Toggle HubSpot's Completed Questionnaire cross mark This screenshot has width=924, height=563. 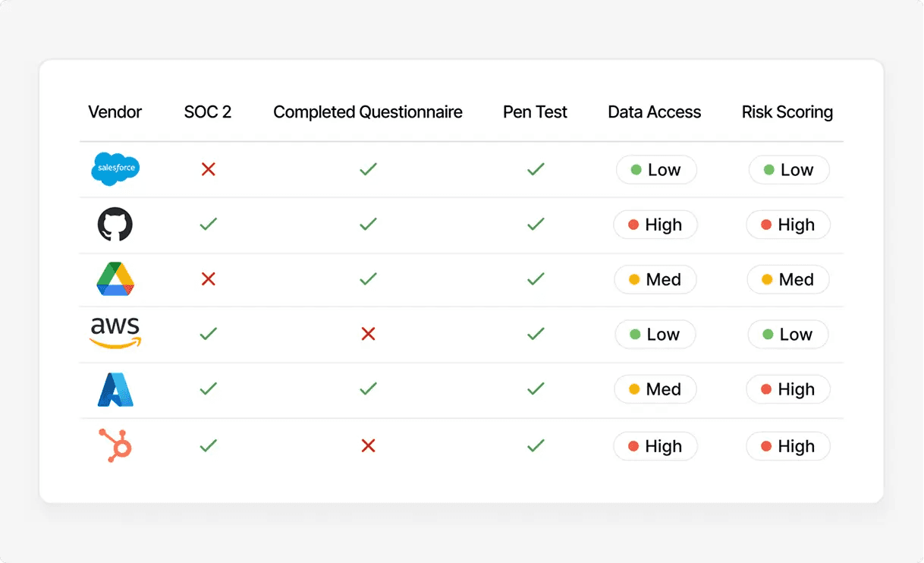tap(368, 446)
